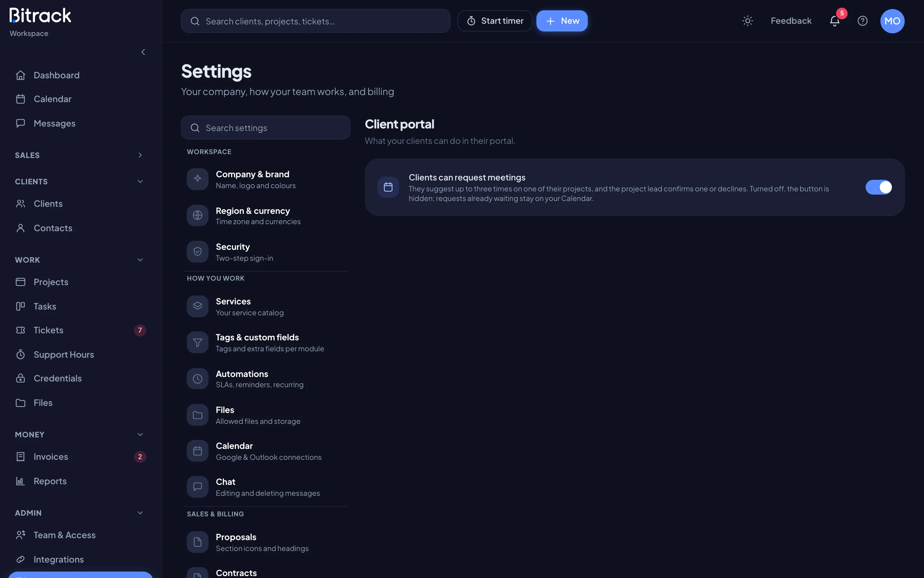Click the Reports chart icon
Image resolution: width=924 pixels, height=578 pixels.
coord(21,481)
